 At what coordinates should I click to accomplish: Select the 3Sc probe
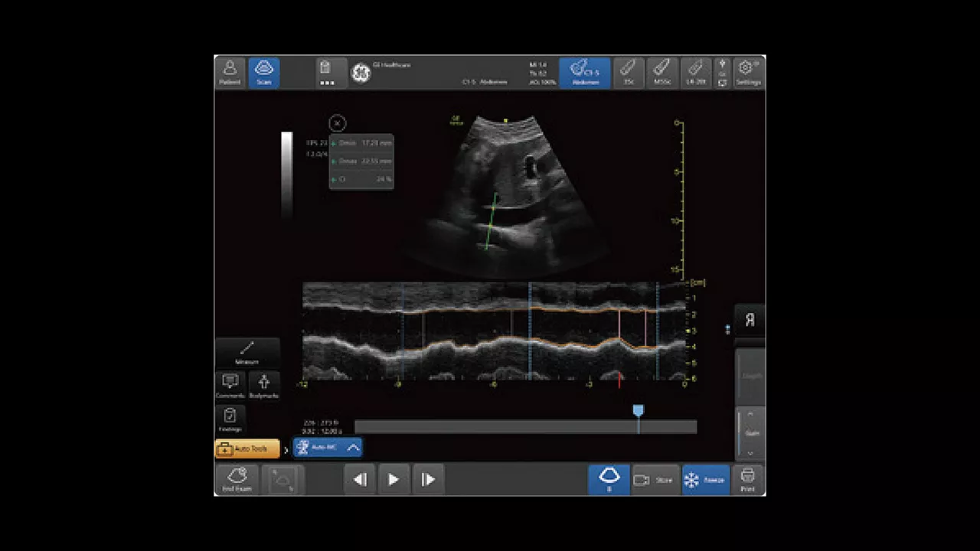(629, 73)
